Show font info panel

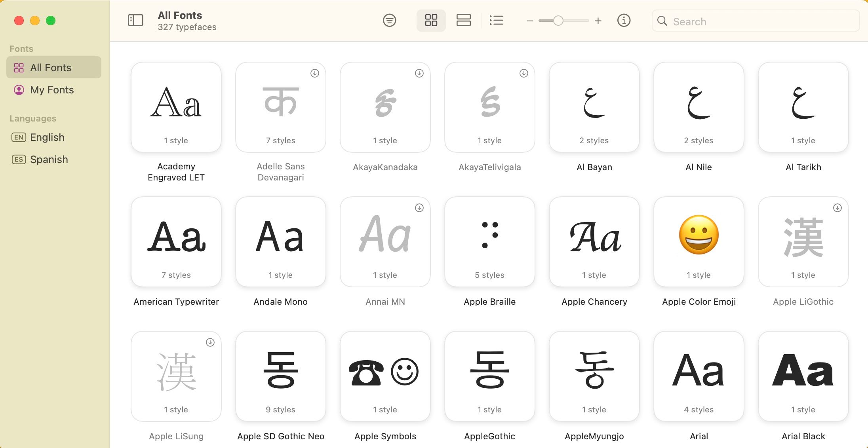(x=624, y=20)
